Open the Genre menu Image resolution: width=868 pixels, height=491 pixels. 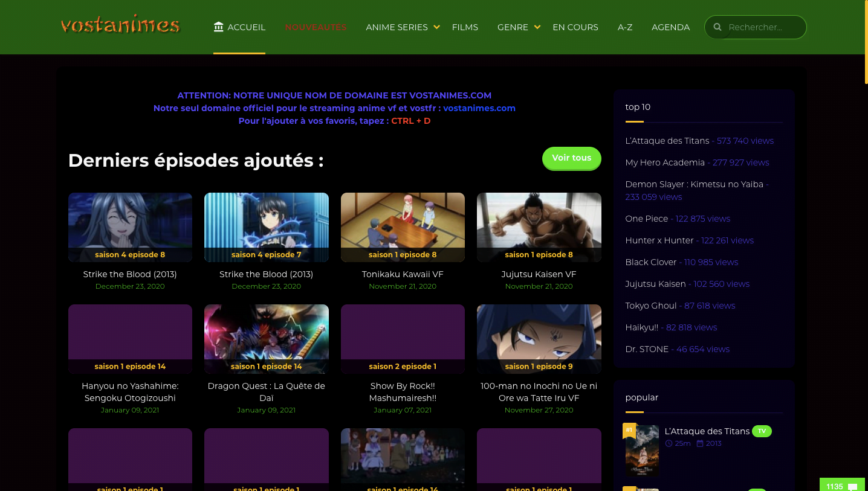tap(513, 27)
